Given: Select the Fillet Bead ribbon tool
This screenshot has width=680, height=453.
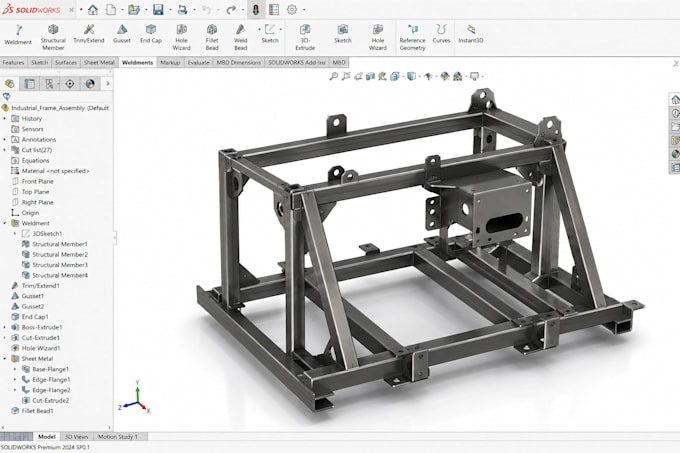Looking at the screenshot, I should click(212, 37).
